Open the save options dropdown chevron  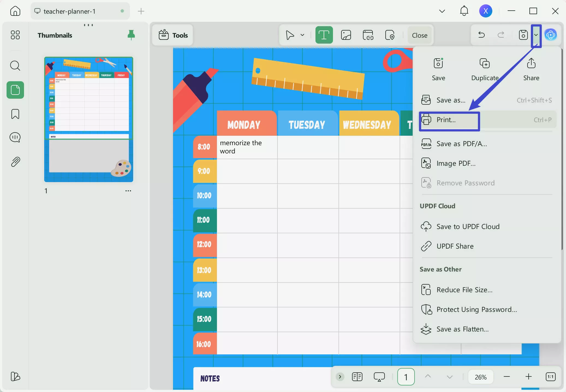[x=536, y=35]
